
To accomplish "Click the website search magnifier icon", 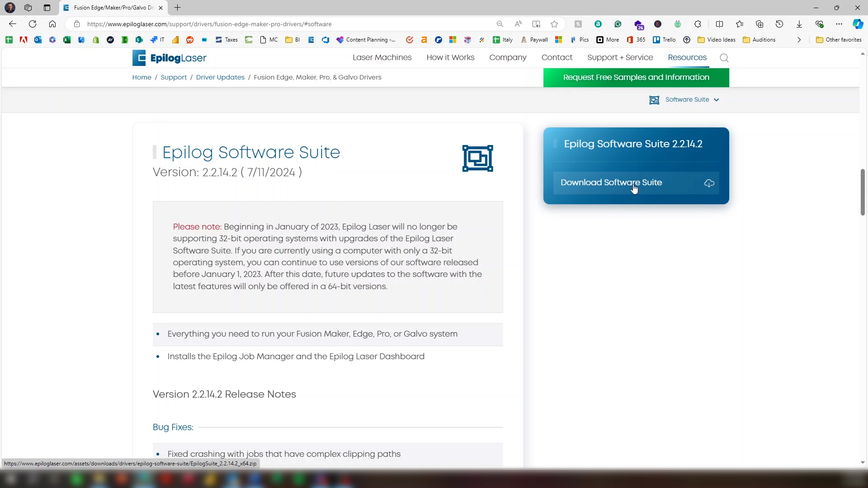I will click(724, 58).
